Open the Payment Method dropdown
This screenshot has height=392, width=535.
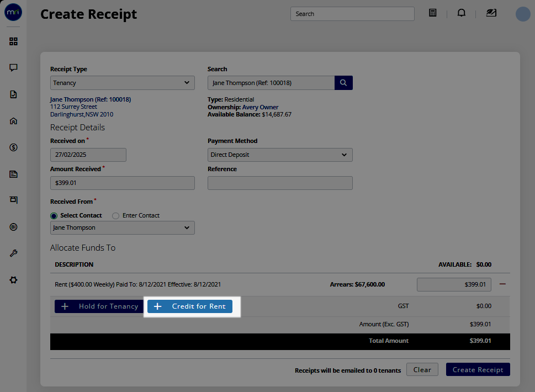pyautogui.click(x=280, y=155)
